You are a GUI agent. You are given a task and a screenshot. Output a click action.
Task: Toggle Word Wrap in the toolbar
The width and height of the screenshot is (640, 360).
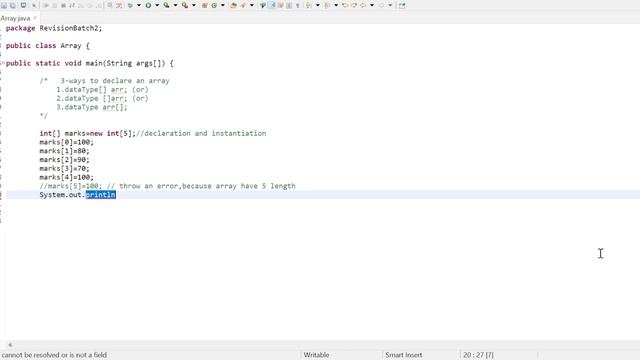280,5
